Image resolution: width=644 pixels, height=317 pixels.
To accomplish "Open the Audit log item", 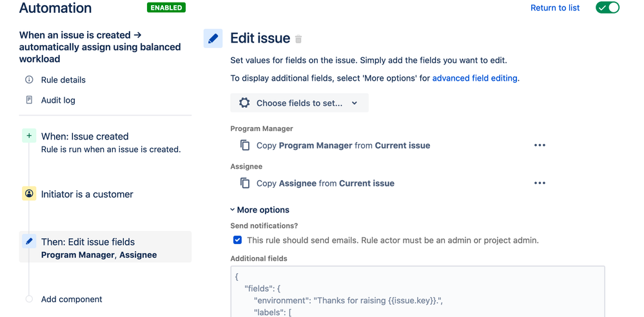I will [x=58, y=100].
